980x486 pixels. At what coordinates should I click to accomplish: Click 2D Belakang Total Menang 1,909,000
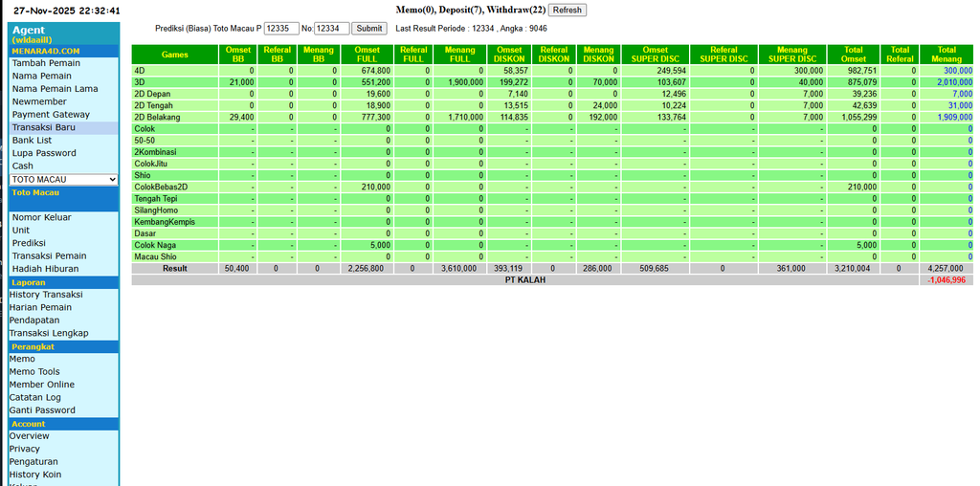point(954,117)
